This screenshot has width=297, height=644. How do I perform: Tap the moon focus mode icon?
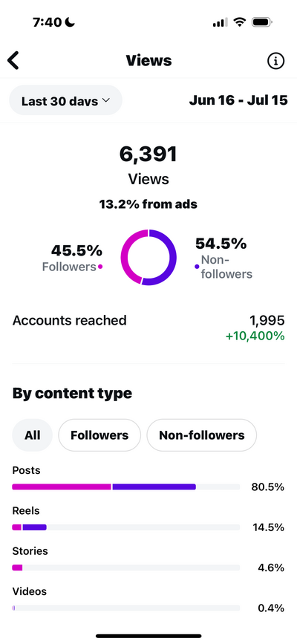coord(71,22)
